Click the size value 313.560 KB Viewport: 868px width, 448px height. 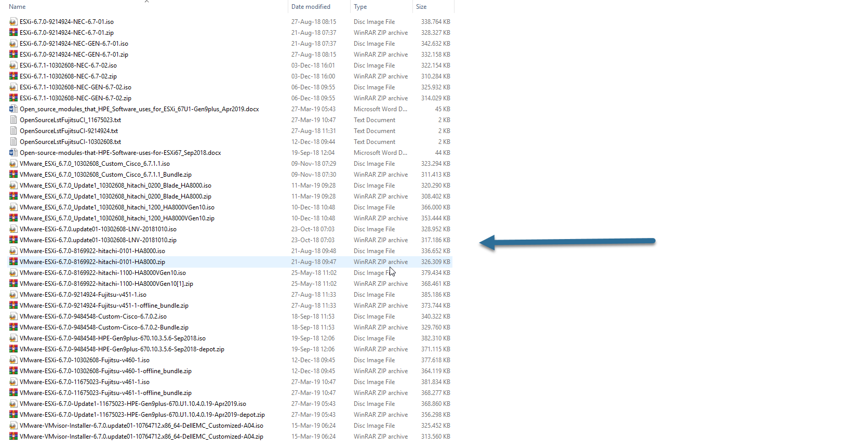tap(436, 437)
